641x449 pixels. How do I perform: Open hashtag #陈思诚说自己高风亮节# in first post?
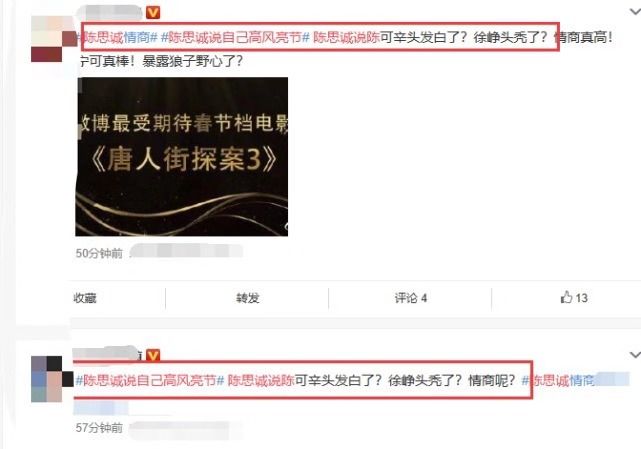[235, 38]
